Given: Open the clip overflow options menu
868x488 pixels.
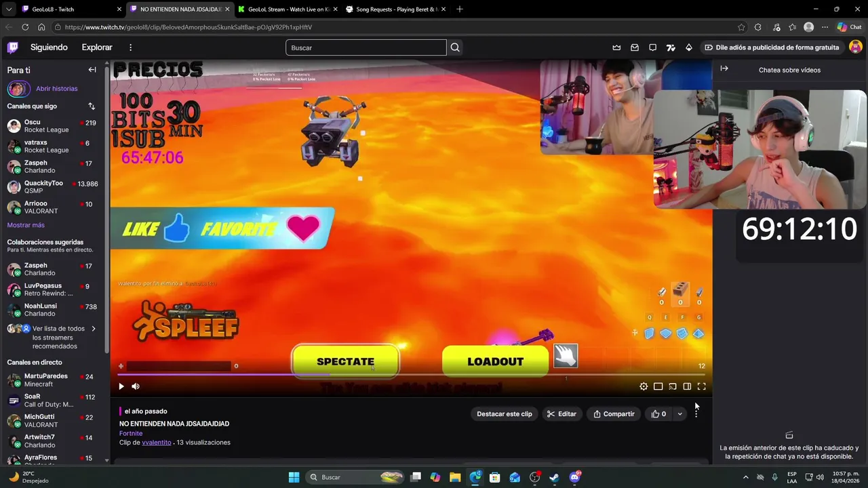Looking at the screenshot, I should [696, 413].
